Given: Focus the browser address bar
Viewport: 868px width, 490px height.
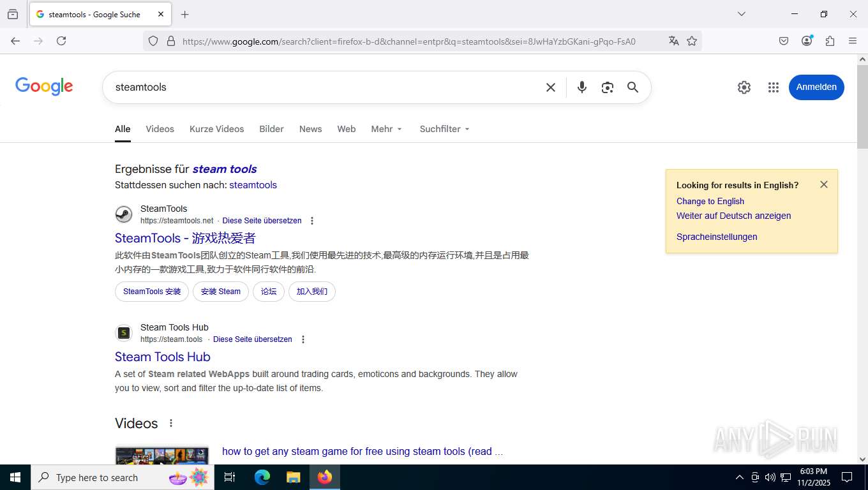Looking at the screenshot, I should [x=408, y=41].
